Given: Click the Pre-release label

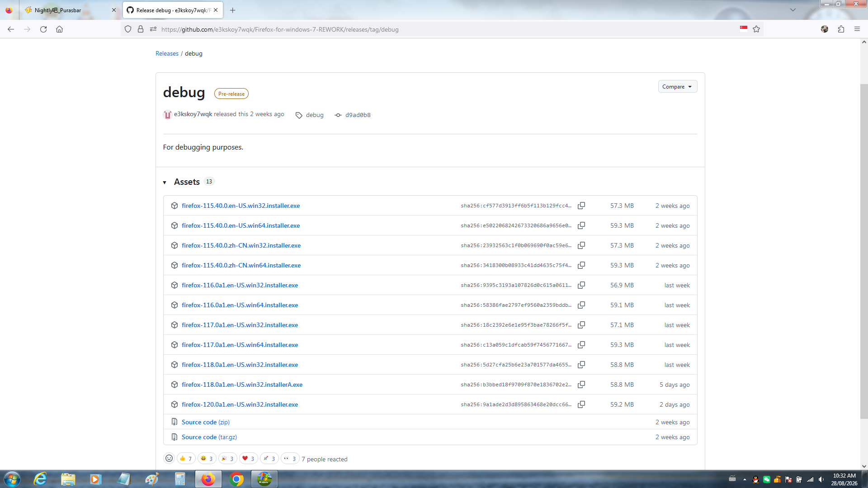Looking at the screenshot, I should (x=231, y=94).
